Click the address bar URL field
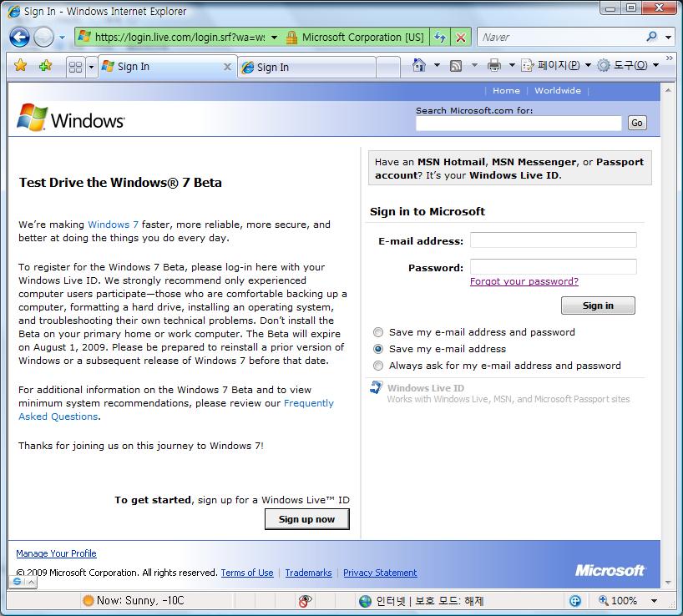The height and width of the screenshot is (616, 683). coord(179,37)
